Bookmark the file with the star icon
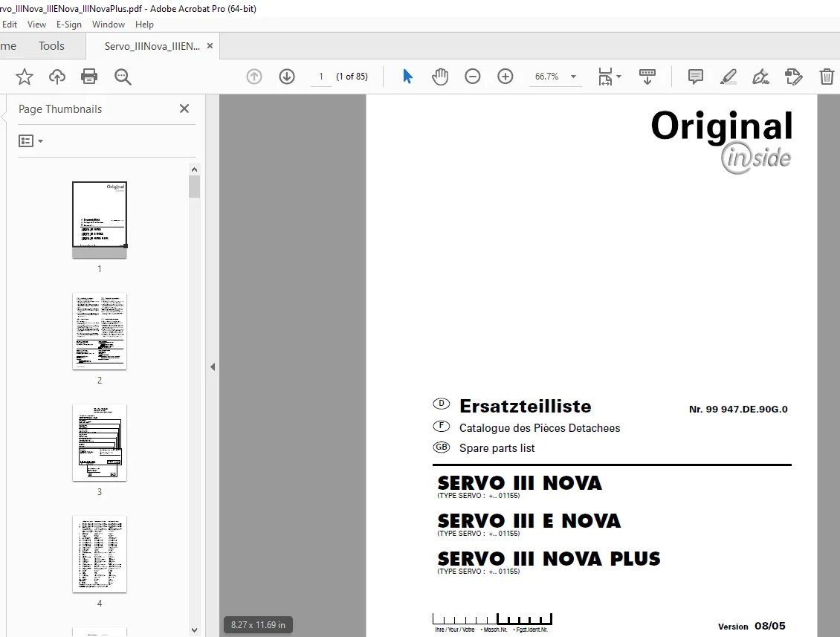840x637 pixels. click(x=24, y=77)
